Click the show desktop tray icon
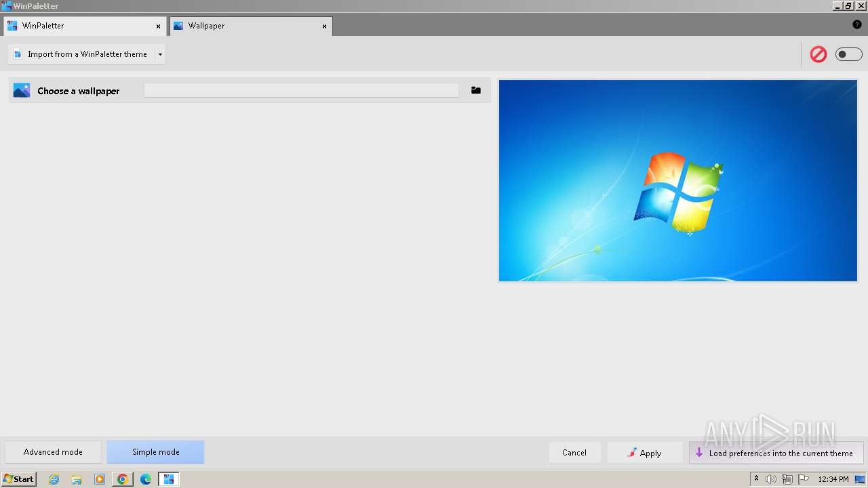868x488 pixels. pyautogui.click(x=860, y=479)
